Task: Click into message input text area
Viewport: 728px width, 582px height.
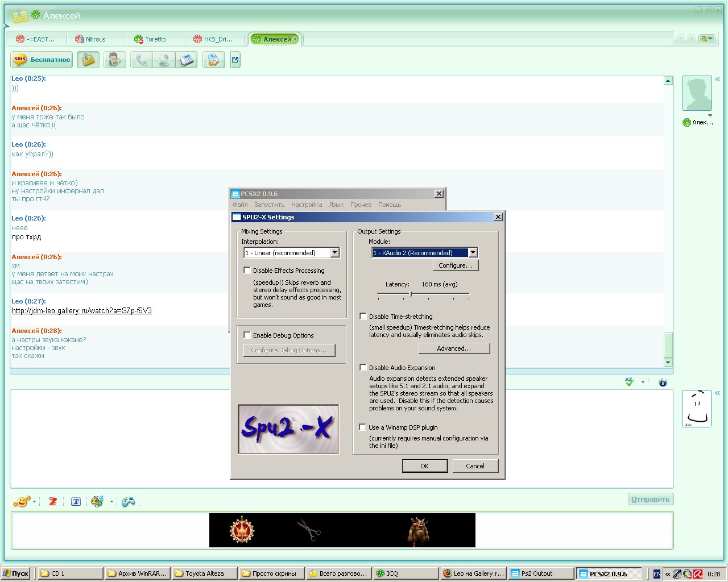Action: point(342,439)
